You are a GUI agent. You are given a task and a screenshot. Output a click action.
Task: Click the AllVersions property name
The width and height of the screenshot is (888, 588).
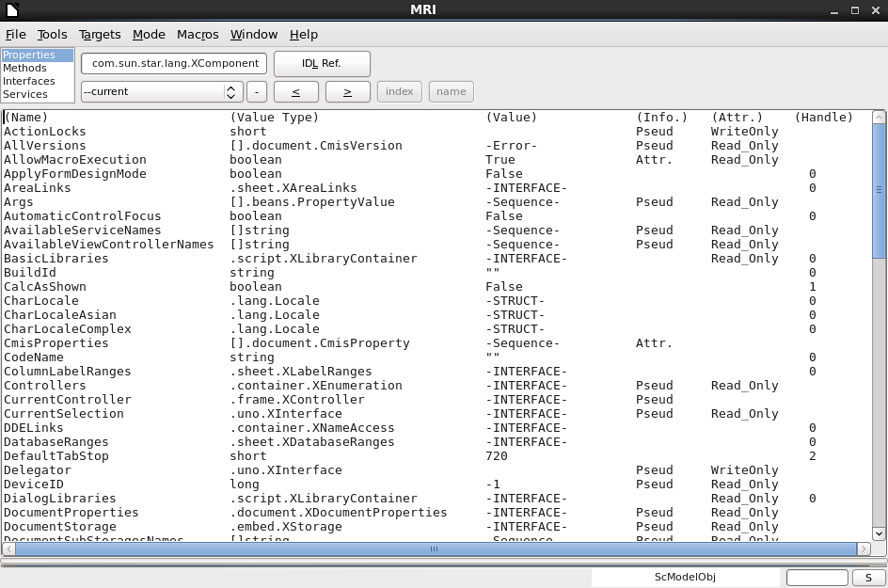click(x=45, y=146)
